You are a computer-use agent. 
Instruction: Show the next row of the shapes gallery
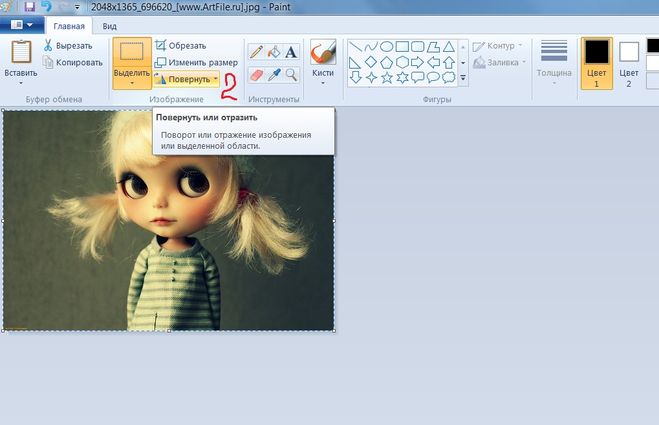pos(463,63)
